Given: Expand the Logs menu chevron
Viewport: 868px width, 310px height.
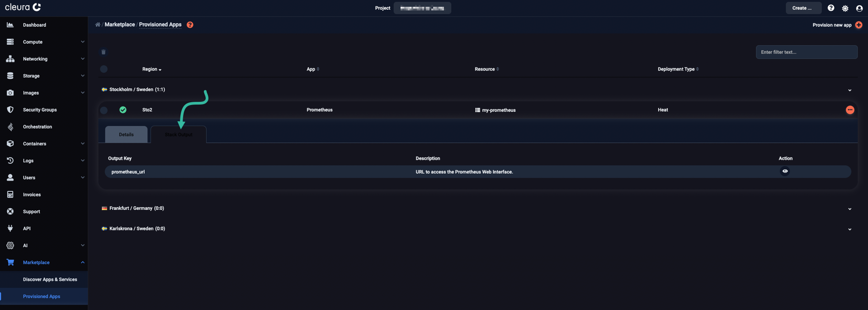Looking at the screenshot, I should [83, 161].
